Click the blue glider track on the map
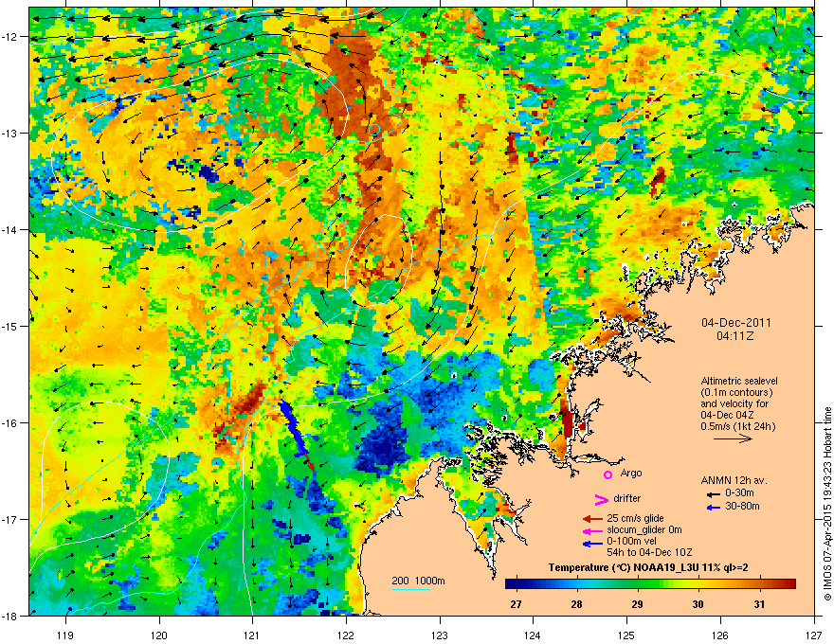 [x=293, y=428]
